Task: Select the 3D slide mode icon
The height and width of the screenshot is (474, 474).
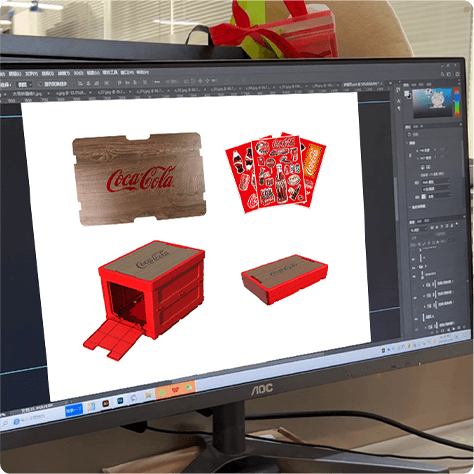Action: pyautogui.click(x=207, y=81)
